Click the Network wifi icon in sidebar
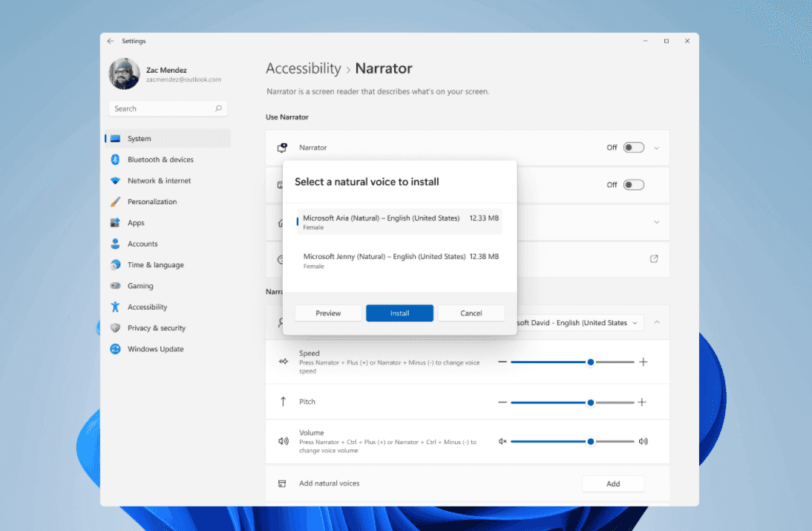Image resolution: width=812 pixels, height=531 pixels. point(116,180)
